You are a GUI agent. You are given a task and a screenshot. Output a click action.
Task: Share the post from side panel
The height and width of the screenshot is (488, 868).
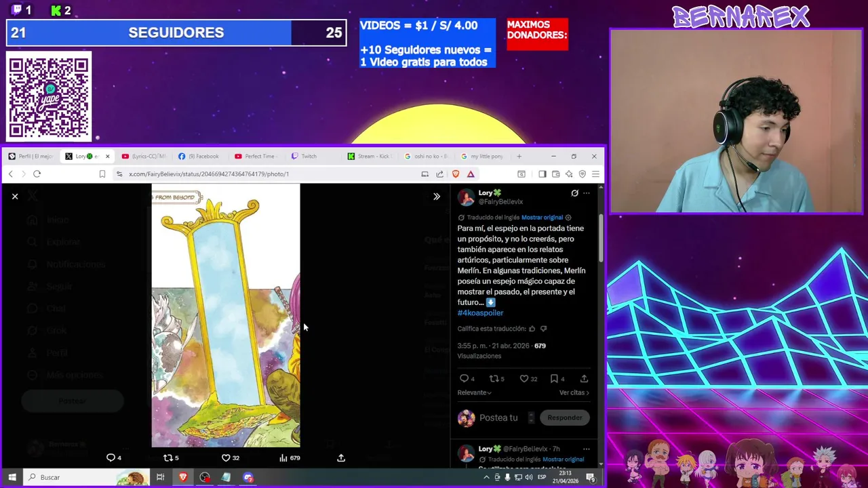pos(584,379)
